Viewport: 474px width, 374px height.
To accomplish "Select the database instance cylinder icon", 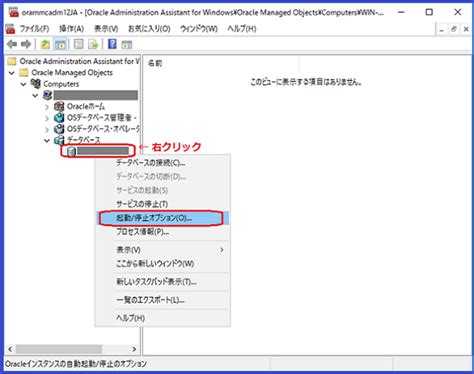I will point(71,151).
